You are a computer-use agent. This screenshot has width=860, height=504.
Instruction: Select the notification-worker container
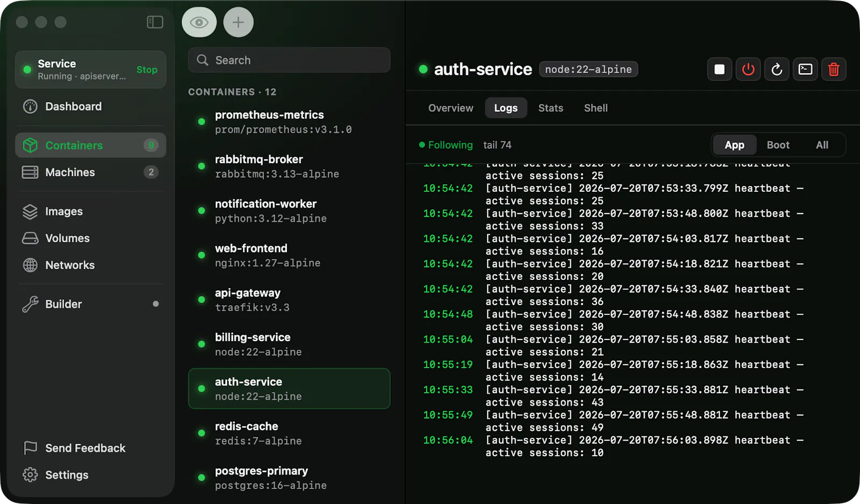coord(289,211)
